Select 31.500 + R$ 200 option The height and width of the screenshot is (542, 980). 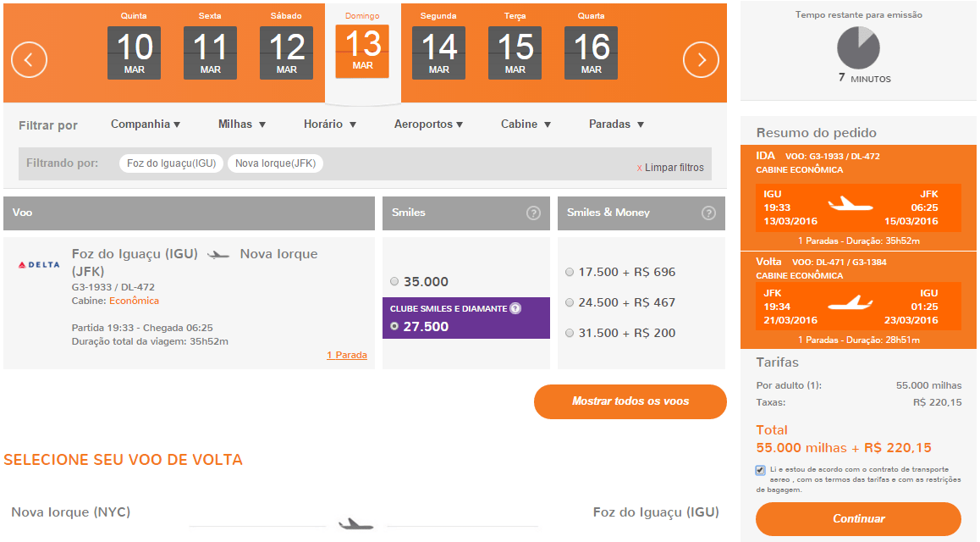click(570, 333)
